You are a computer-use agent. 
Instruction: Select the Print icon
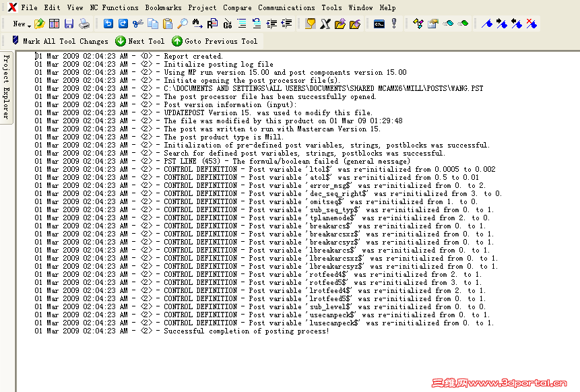point(83,23)
